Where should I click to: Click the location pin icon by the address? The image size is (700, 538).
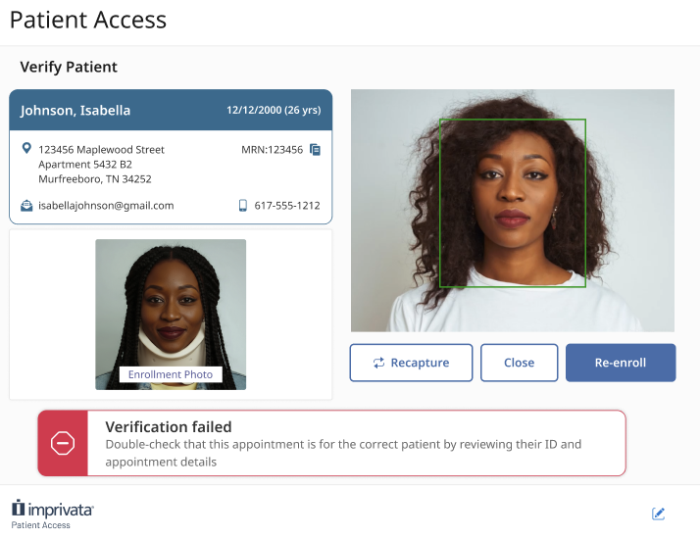tap(27, 149)
